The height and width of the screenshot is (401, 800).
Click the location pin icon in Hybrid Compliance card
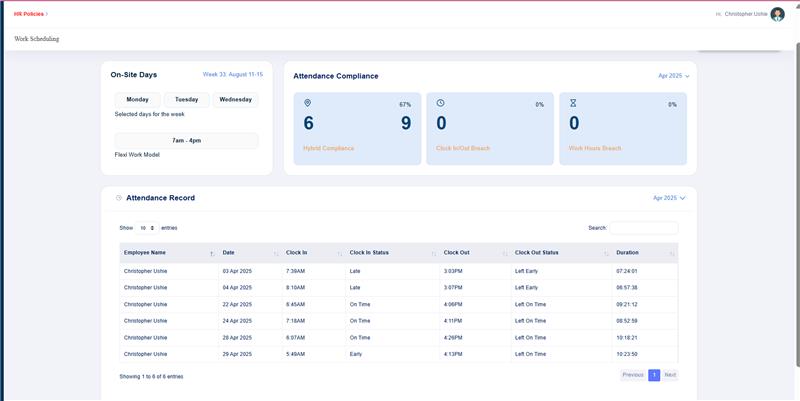pos(308,103)
